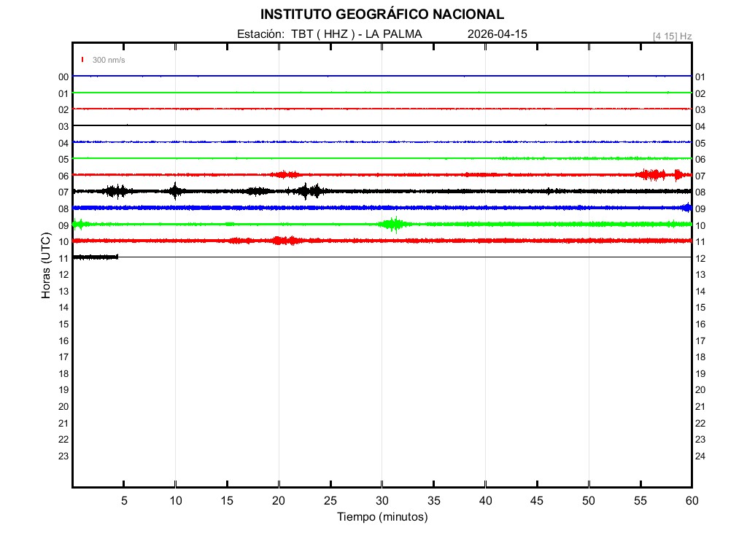Select the left-side hour label 12

pyautogui.click(x=63, y=275)
